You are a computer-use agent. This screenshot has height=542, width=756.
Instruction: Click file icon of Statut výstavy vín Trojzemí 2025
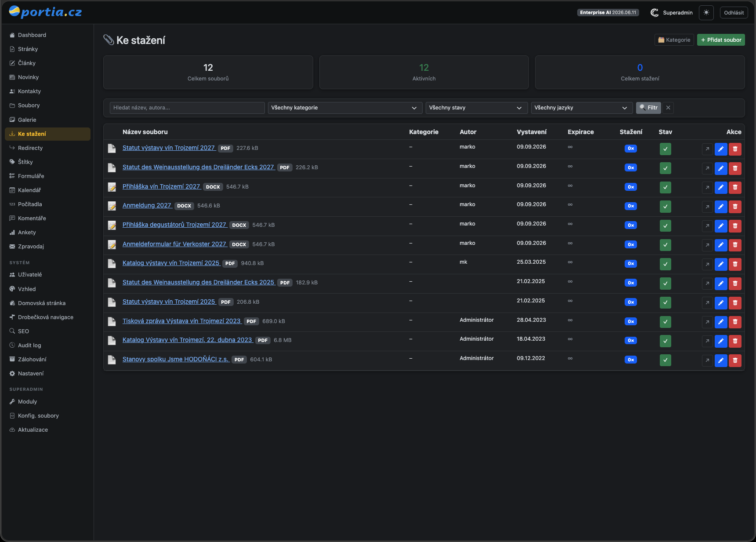click(x=112, y=302)
